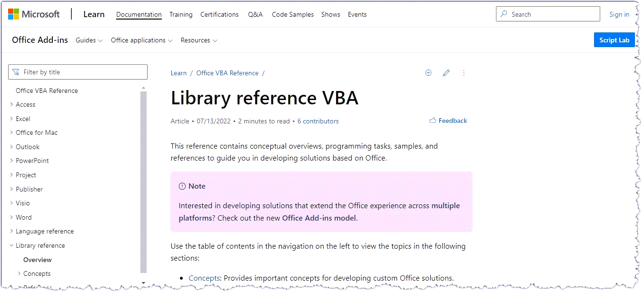Screen dimensions: 644x293
Task: Click the add to collection plus icon
Action: [428, 73]
